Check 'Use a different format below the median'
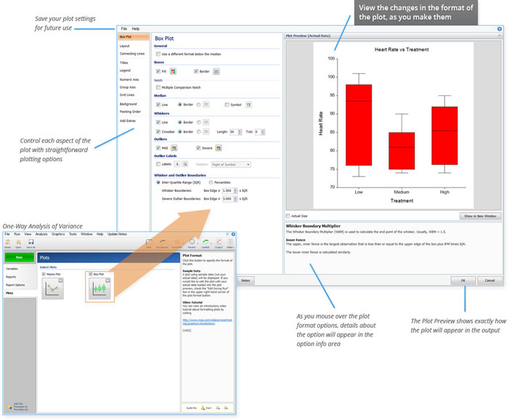This screenshot has height=420, width=509. click(x=158, y=54)
